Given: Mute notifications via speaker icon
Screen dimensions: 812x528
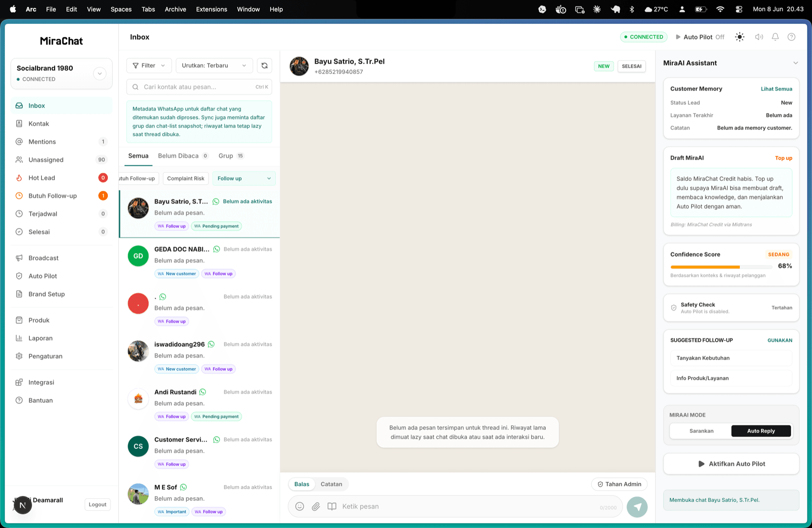Looking at the screenshot, I should pos(759,37).
